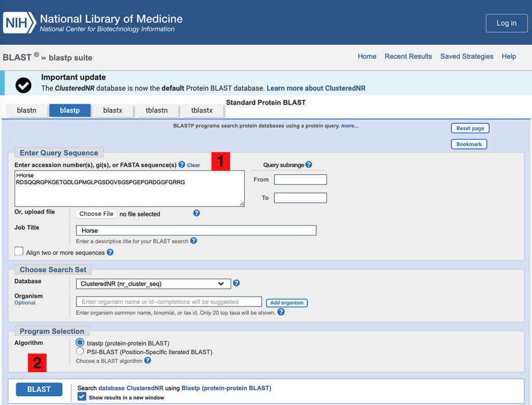
Task: Switch to the tblastx tab
Action: pos(202,110)
